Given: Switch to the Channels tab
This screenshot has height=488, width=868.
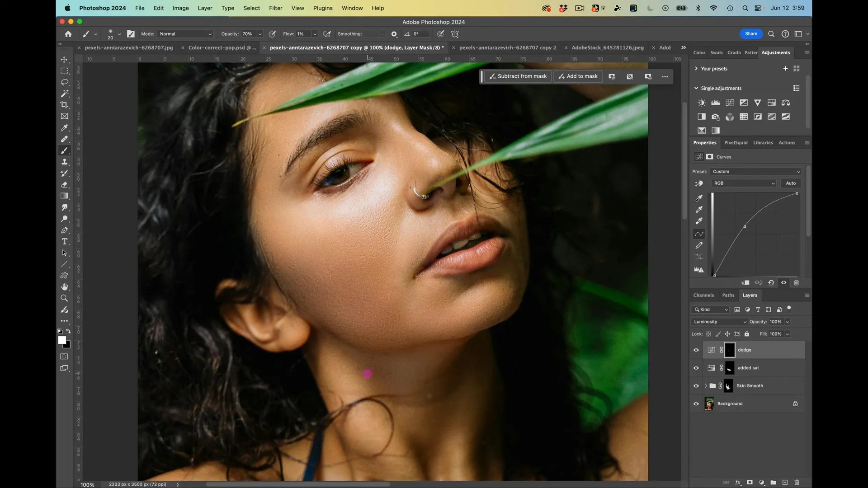Looking at the screenshot, I should (x=703, y=295).
